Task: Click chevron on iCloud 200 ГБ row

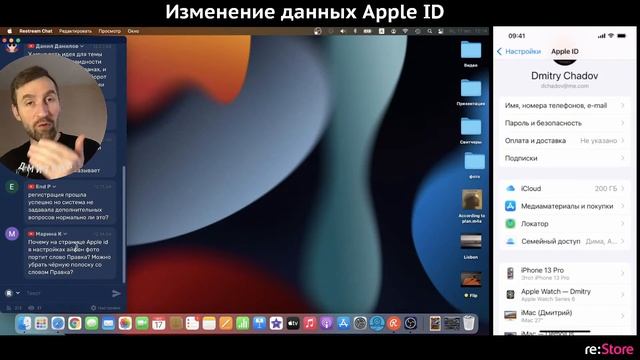Action: point(622,189)
